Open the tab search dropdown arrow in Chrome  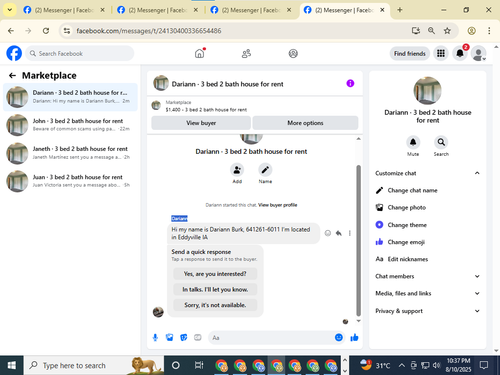click(x=10, y=10)
